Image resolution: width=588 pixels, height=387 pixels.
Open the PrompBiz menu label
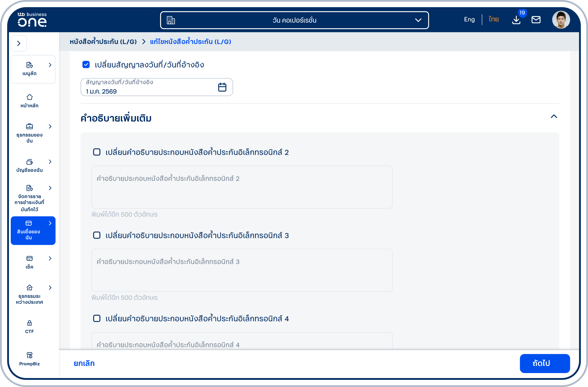click(x=29, y=364)
